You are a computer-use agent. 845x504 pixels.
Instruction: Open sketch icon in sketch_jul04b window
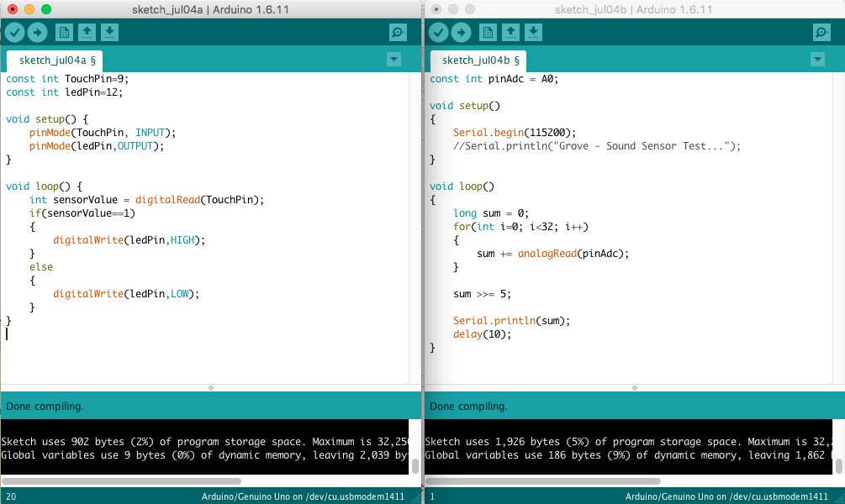pyautogui.click(x=510, y=32)
